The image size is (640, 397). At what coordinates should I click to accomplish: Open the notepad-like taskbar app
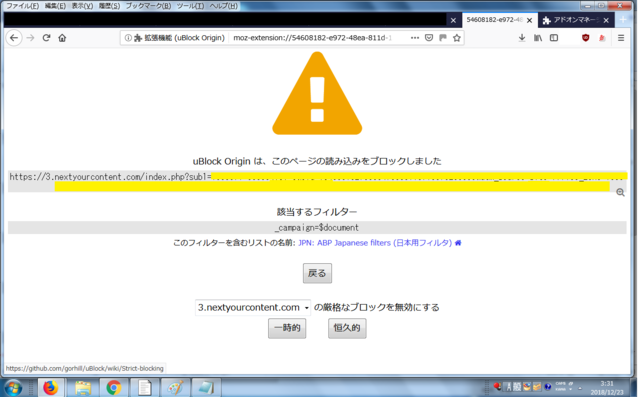[x=206, y=388]
